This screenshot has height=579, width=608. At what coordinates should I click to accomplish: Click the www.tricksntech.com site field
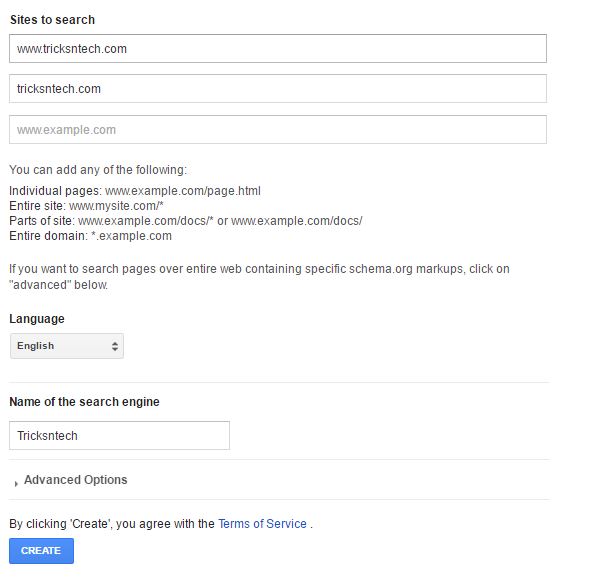(x=278, y=48)
